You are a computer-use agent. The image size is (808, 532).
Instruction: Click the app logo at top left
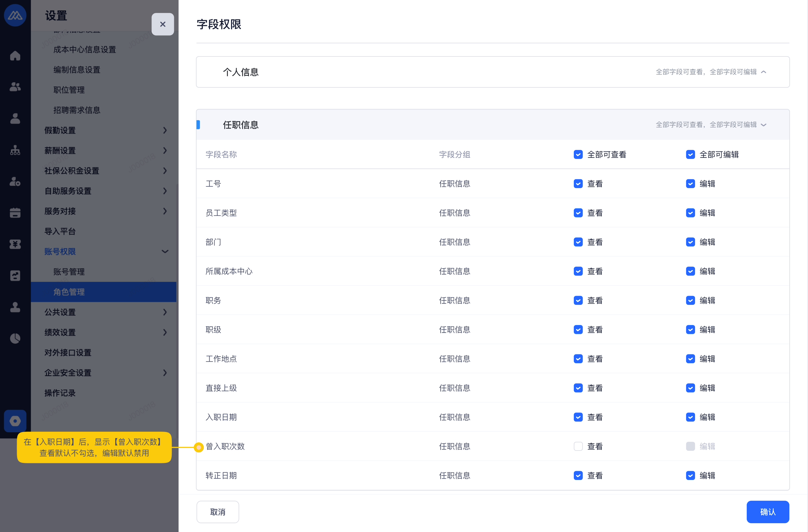(15, 15)
